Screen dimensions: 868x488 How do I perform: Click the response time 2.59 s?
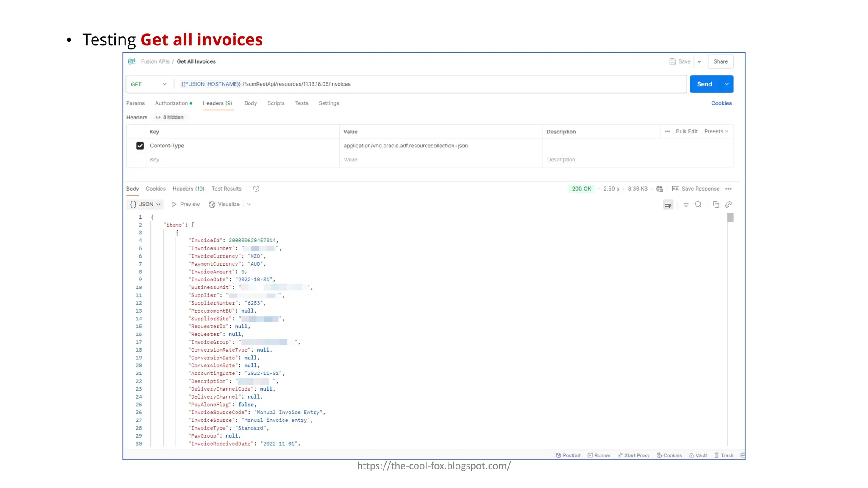611,189
